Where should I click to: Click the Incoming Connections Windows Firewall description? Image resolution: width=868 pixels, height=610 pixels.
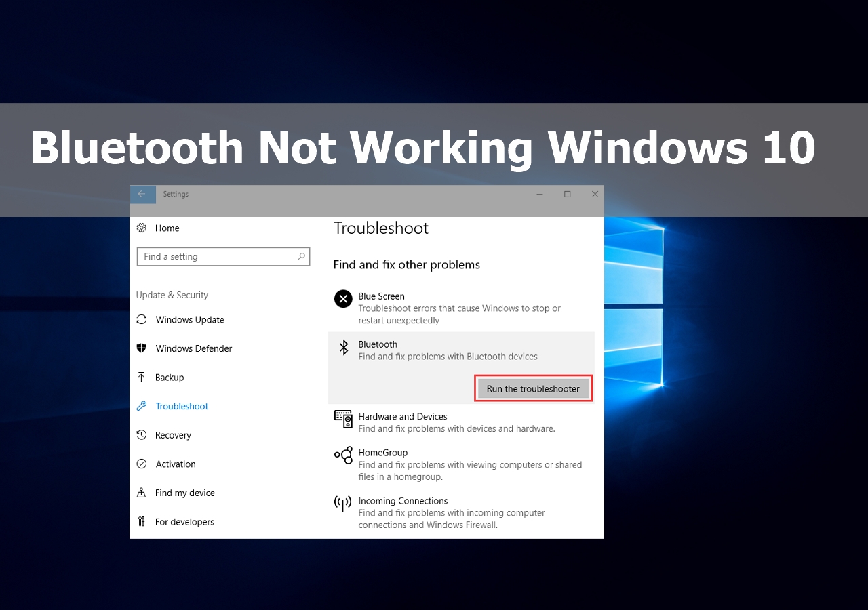point(452,519)
